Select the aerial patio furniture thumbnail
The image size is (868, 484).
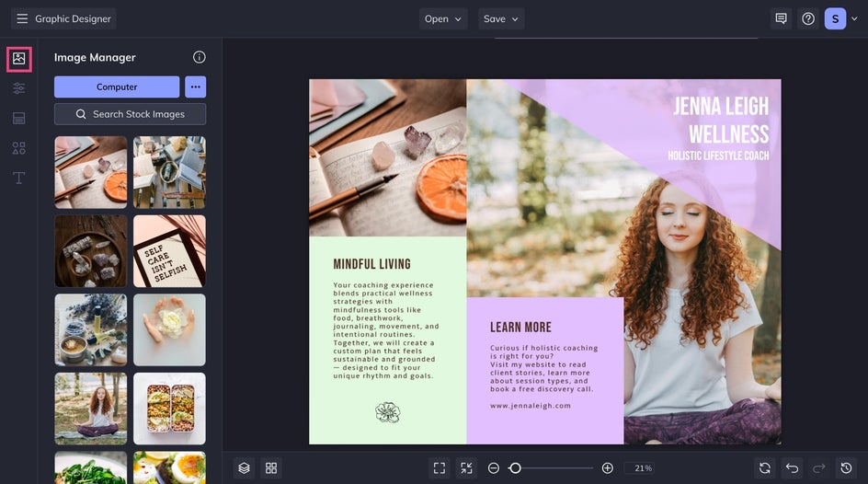click(169, 172)
